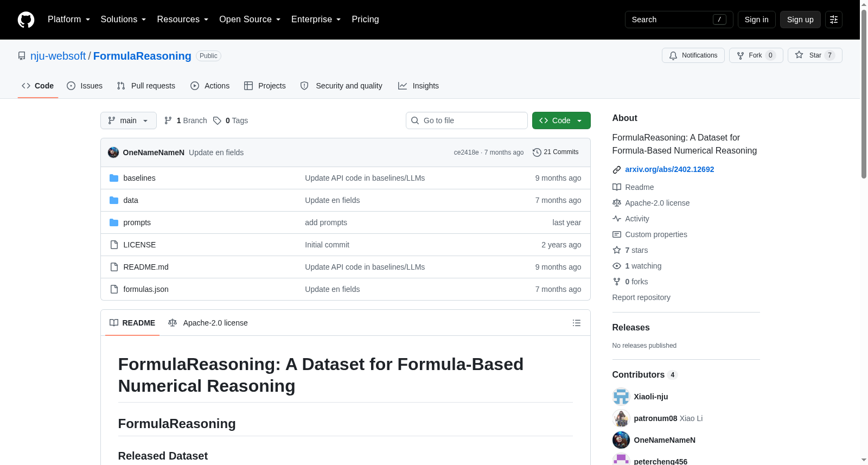Switch to the Insights tab
The width and height of the screenshot is (868, 465).
[418, 86]
